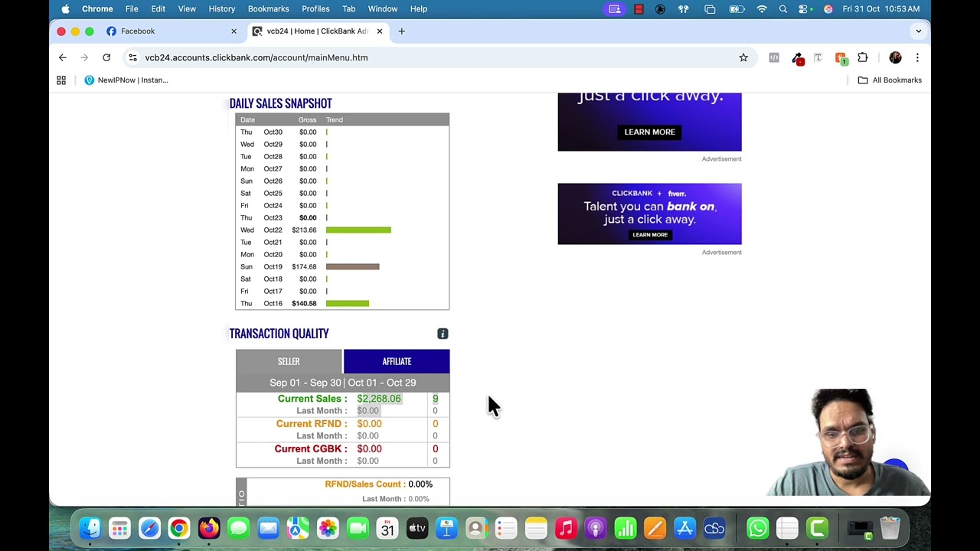The height and width of the screenshot is (551, 980).
Task: View site information icon in address bar
Action: [x=132, y=57]
